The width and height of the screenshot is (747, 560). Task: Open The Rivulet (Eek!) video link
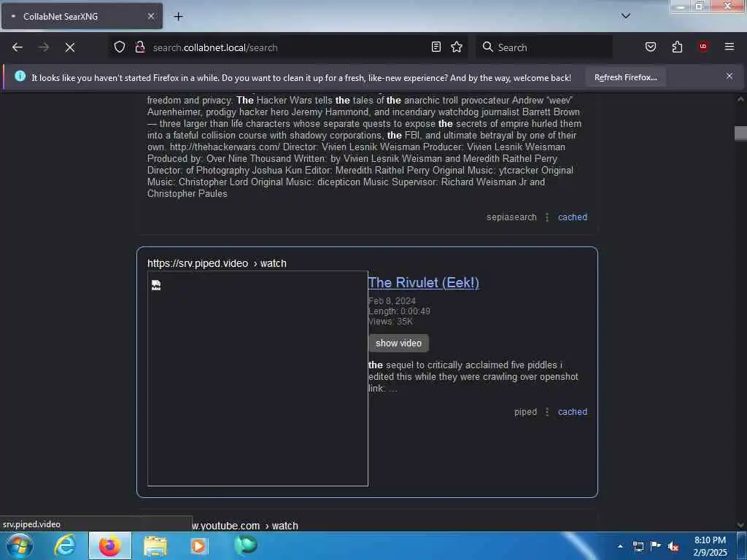pyautogui.click(x=424, y=283)
